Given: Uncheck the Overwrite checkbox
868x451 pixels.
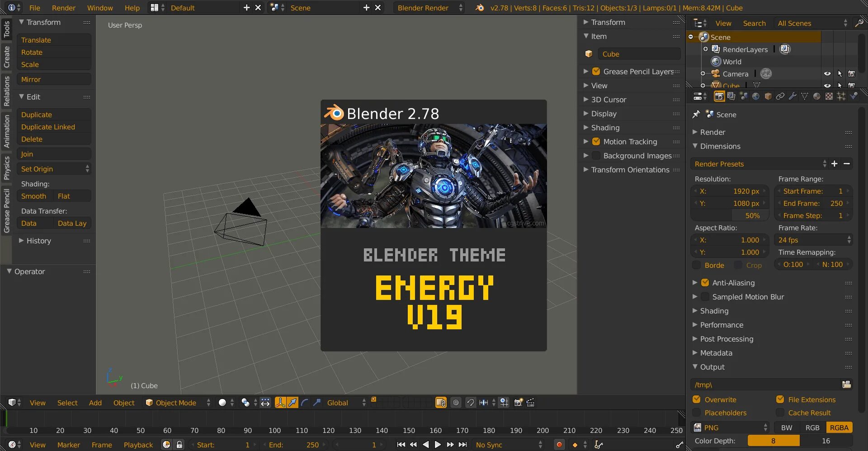Looking at the screenshot, I should click(x=697, y=399).
